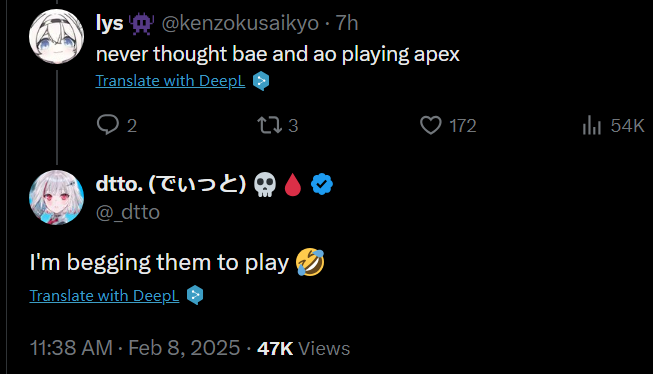Click dtto's blue verified badge
The height and width of the screenshot is (374, 653).
322,184
